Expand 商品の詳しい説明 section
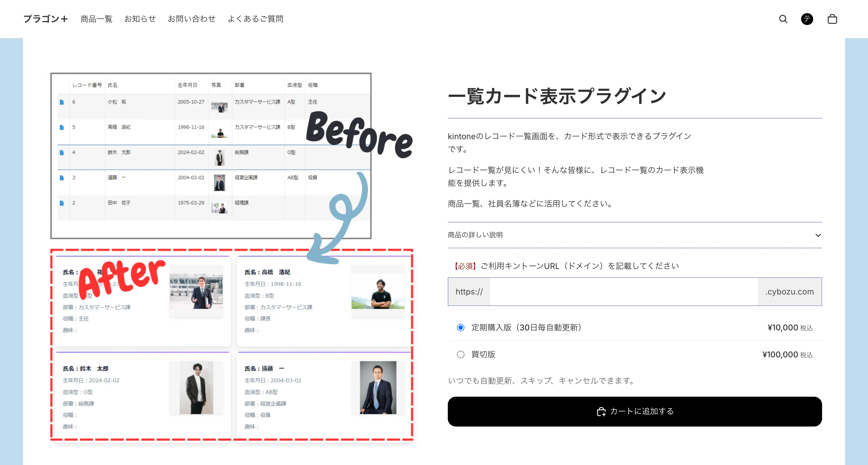Image resolution: width=868 pixels, height=465 pixels. (475, 235)
